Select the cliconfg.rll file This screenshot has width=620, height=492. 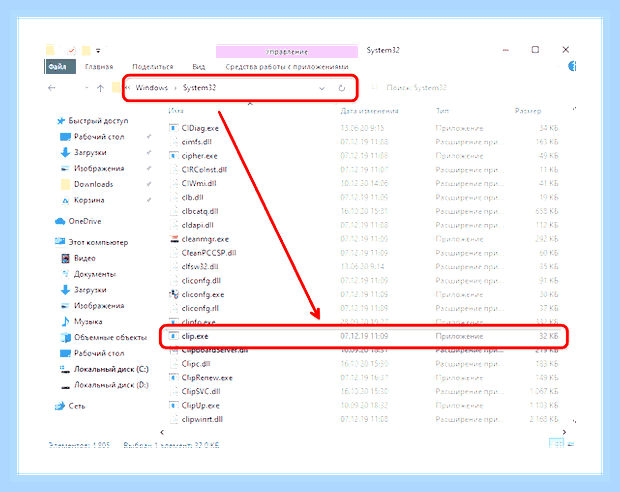pos(200,308)
